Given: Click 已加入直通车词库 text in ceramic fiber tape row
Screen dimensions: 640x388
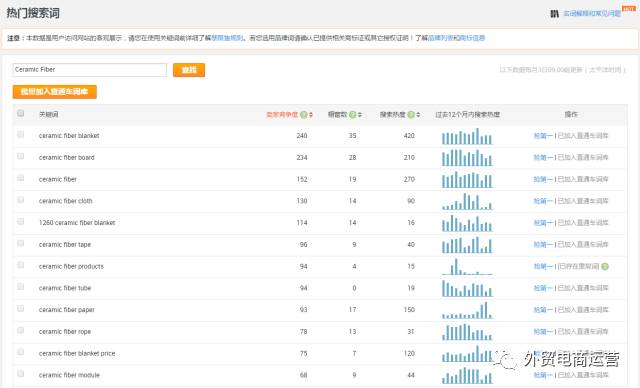Looking at the screenshot, I should click(x=583, y=244).
